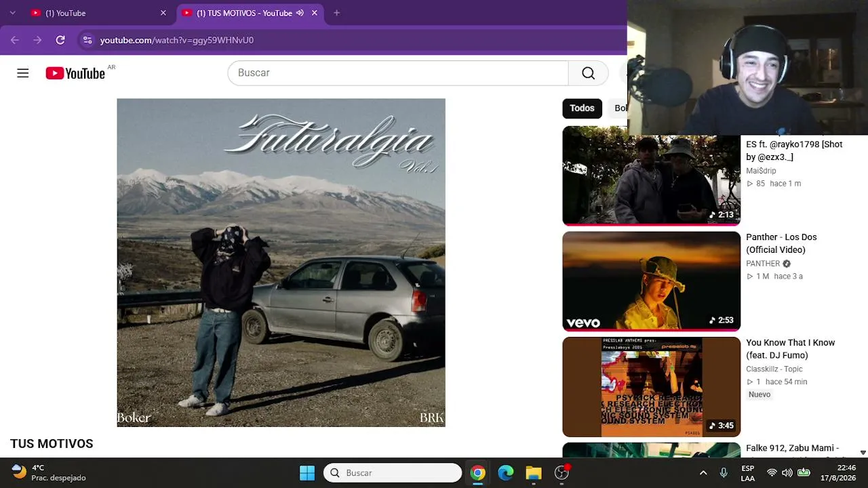Go forward in browser history
The image size is (868, 488).
(37, 40)
